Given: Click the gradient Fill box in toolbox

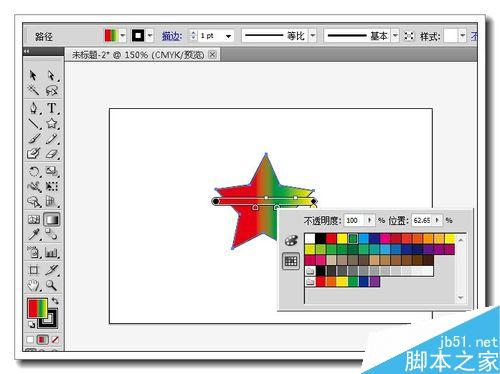Looking at the screenshot, I should coord(37,308).
